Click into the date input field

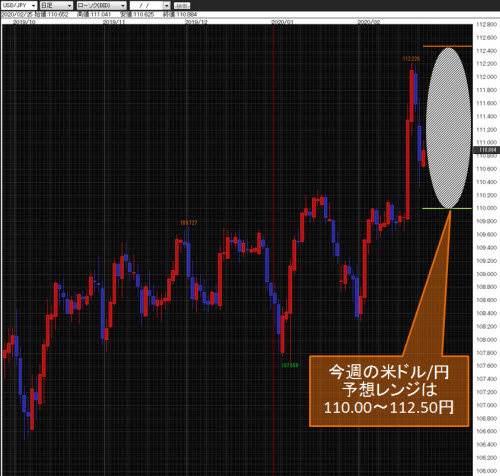(146, 5)
